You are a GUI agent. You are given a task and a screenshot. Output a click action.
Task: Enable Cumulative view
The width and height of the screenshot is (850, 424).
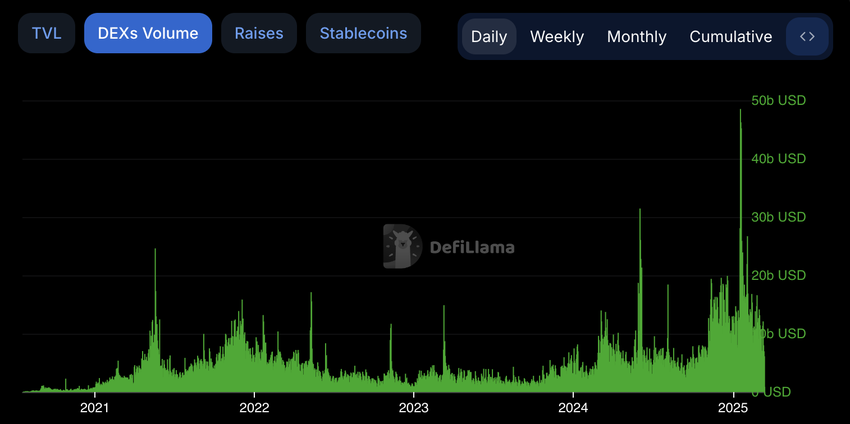(730, 36)
